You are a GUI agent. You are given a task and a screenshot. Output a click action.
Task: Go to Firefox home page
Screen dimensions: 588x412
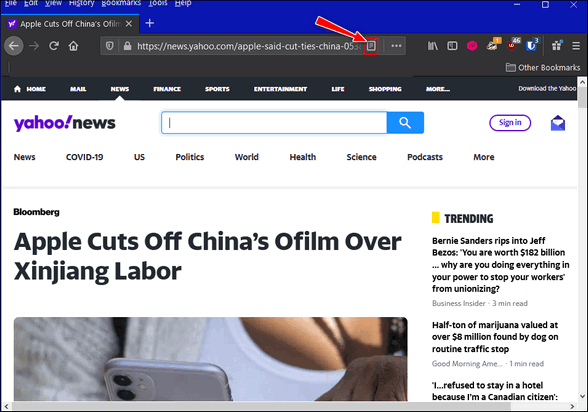pyautogui.click(x=74, y=46)
